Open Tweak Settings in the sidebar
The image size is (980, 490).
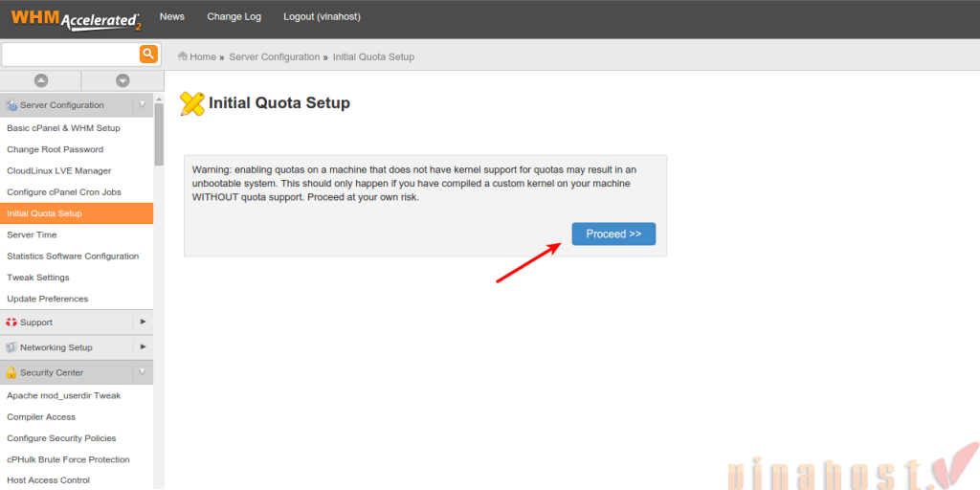(38, 278)
